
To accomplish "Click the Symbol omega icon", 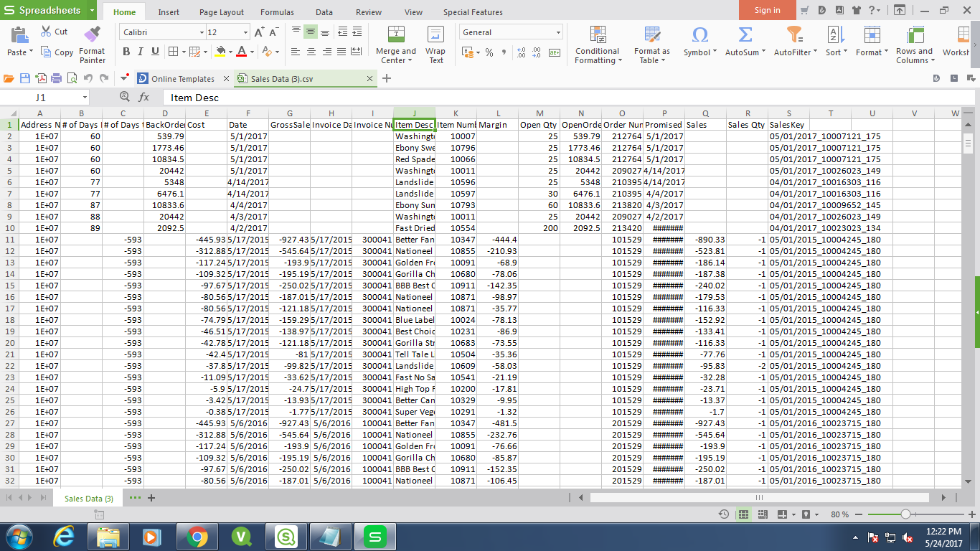I will click(x=700, y=34).
